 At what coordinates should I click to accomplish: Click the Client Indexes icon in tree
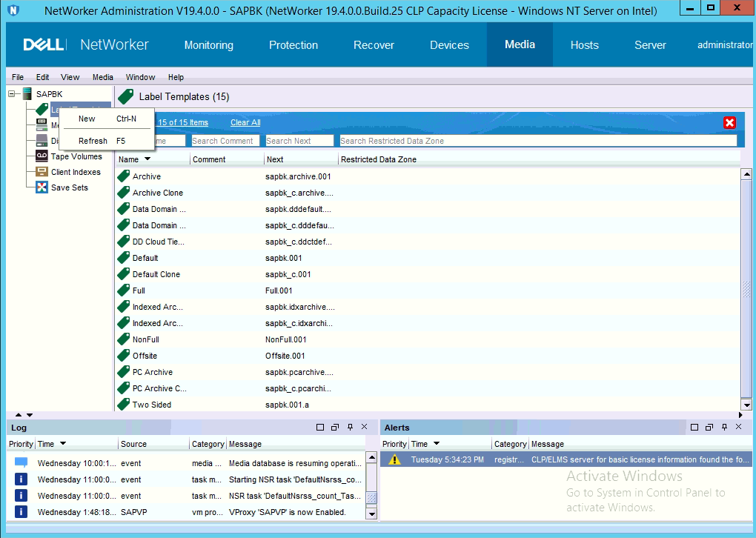pos(42,172)
